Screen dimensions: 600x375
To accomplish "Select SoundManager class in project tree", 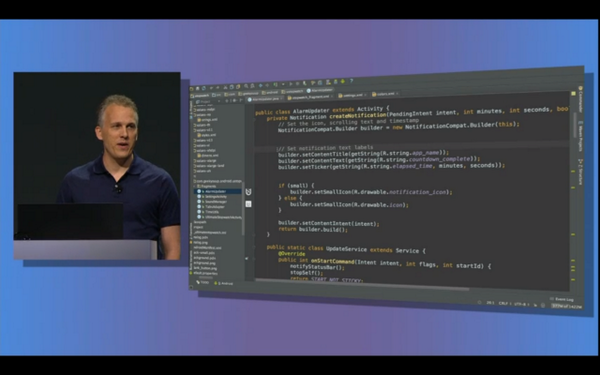I will tap(217, 202).
